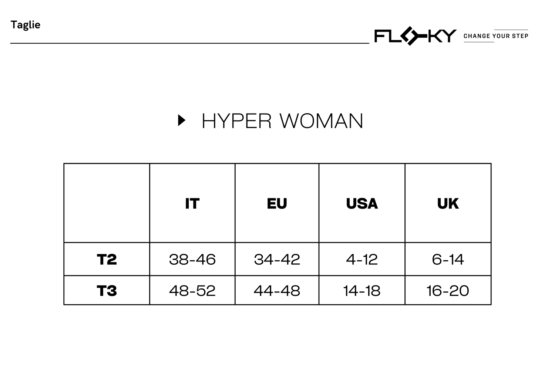Viewport: 555px width, 392px height.
Task: Click the 34-42 EU size cell
Action: [x=277, y=259]
